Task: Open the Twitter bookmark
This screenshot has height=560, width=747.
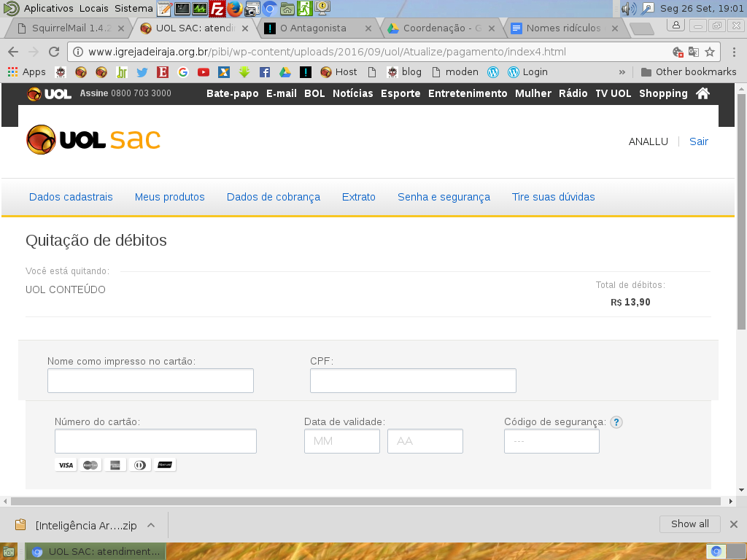Action: click(x=142, y=72)
